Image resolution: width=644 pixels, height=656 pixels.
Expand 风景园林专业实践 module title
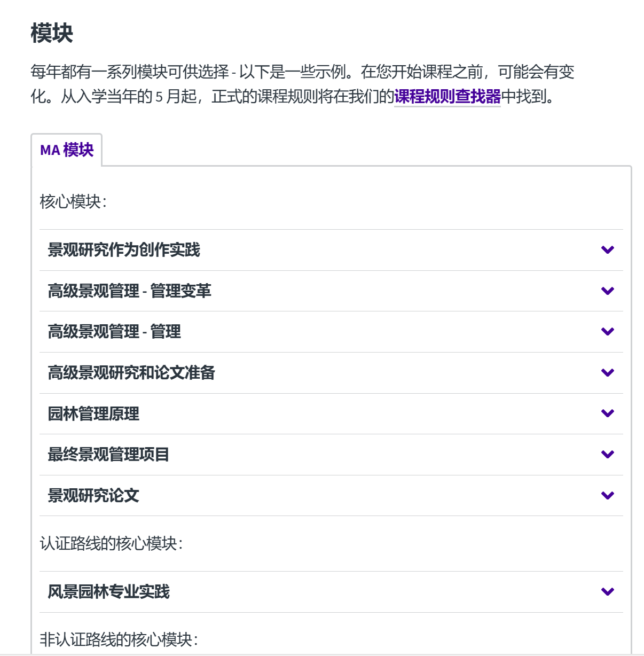108,592
